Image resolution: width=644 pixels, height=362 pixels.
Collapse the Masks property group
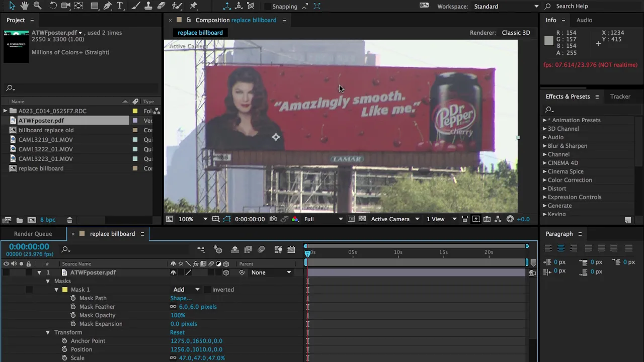(48, 281)
